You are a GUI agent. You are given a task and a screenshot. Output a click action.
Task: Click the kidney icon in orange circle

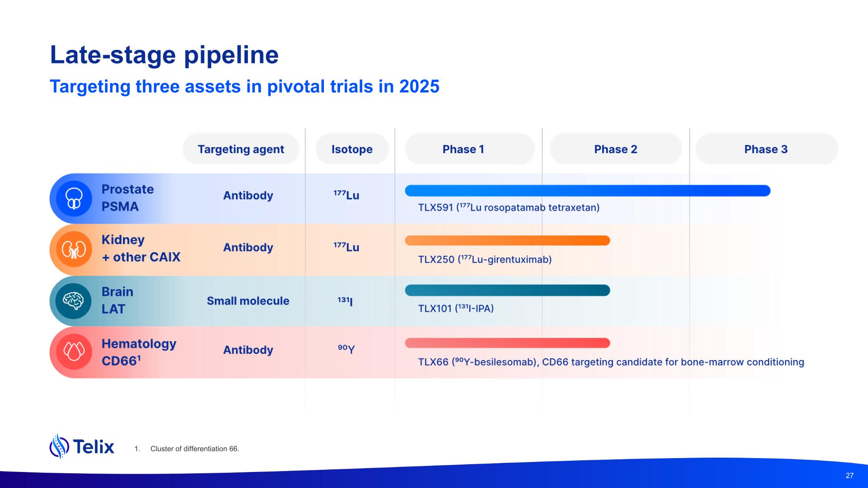74,249
